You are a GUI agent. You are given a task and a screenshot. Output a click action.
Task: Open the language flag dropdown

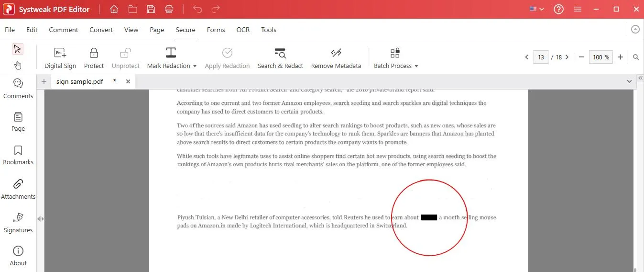click(x=537, y=9)
